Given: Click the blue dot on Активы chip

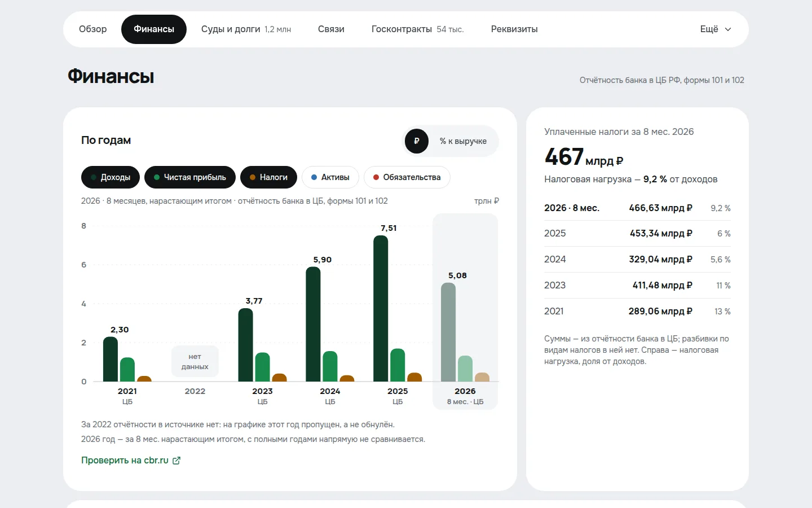Looking at the screenshot, I should pyautogui.click(x=314, y=177).
